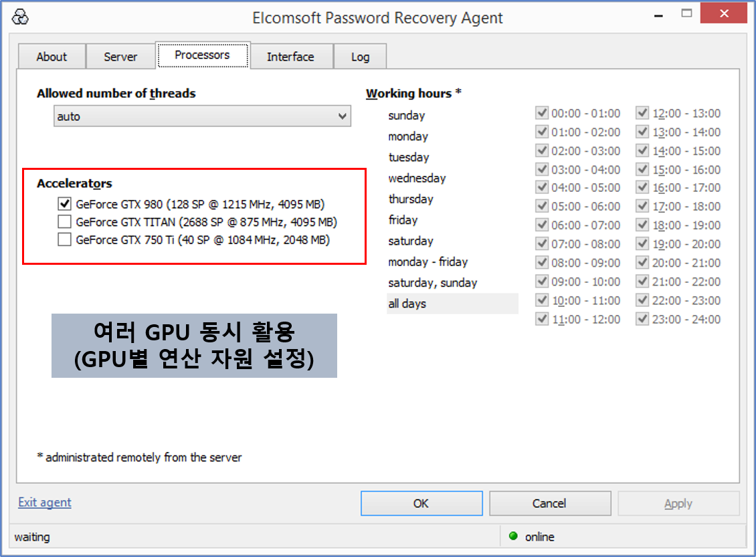Click the online status text
The image size is (756, 557).
(539, 537)
